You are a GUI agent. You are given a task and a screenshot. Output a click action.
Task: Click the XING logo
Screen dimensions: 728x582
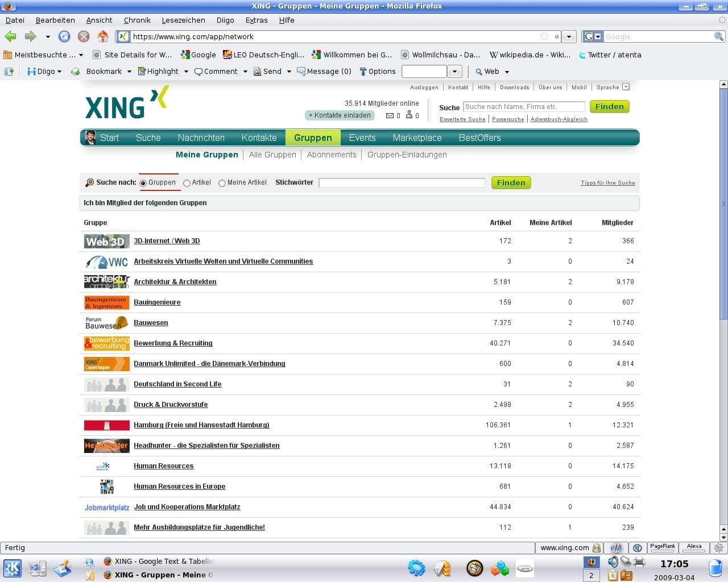127,103
